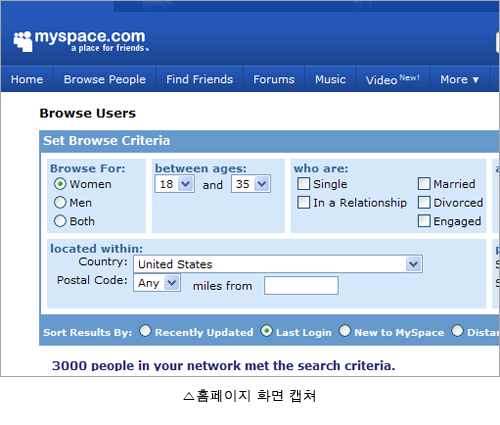Check the Divorced option
This screenshot has height=425, width=500.
coord(424,202)
